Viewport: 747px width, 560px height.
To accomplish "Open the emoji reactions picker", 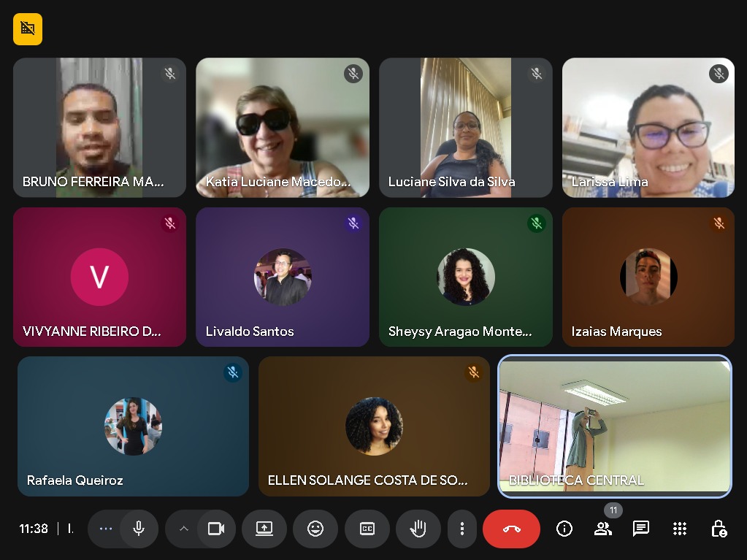I will pos(315,529).
